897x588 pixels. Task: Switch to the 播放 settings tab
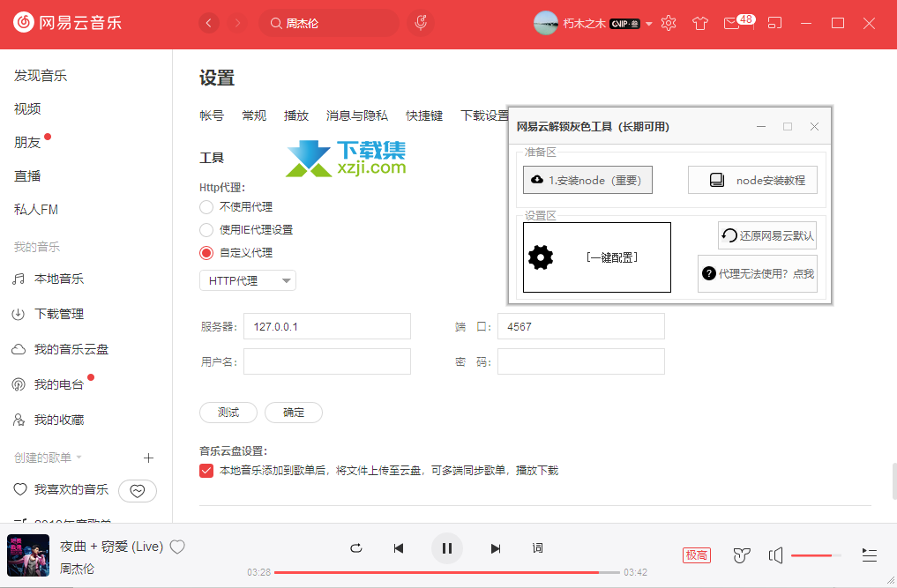tap(296, 115)
